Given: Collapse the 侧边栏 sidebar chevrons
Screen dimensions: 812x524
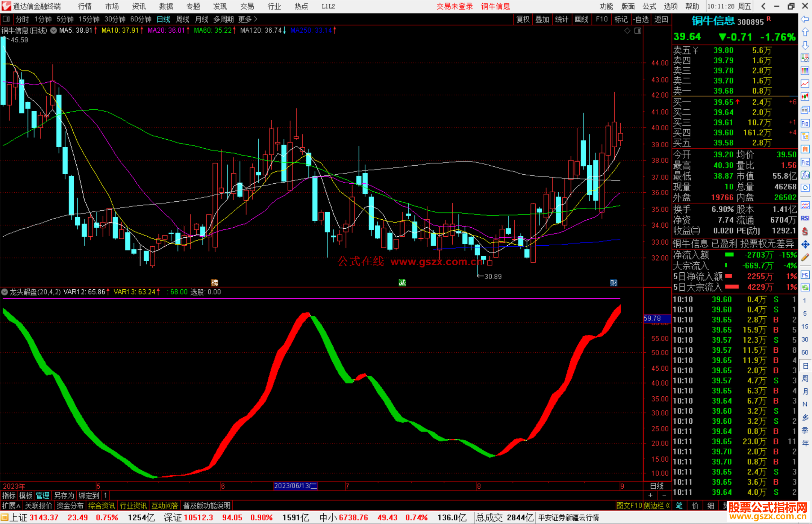Looking at the screenshot, I should (668, 506).
